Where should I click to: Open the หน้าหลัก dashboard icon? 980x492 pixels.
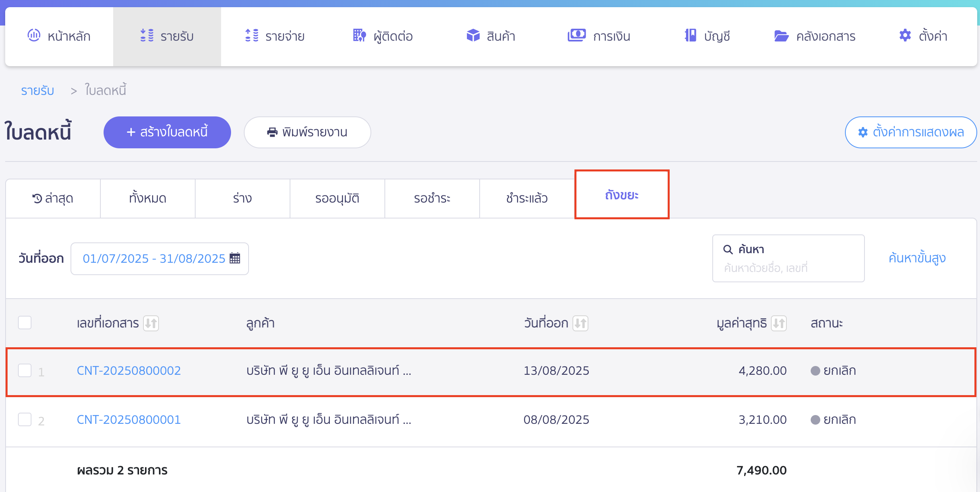(x=34, y=35)
